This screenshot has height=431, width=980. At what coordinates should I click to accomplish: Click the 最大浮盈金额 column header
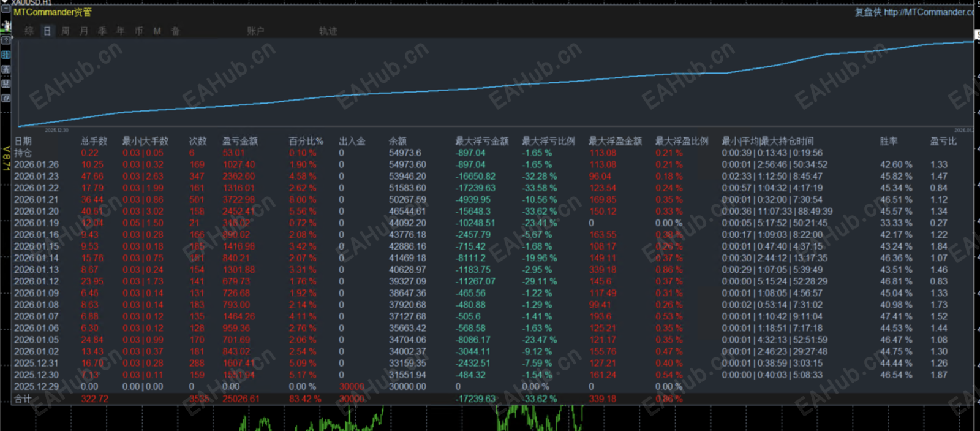point(616,141)
